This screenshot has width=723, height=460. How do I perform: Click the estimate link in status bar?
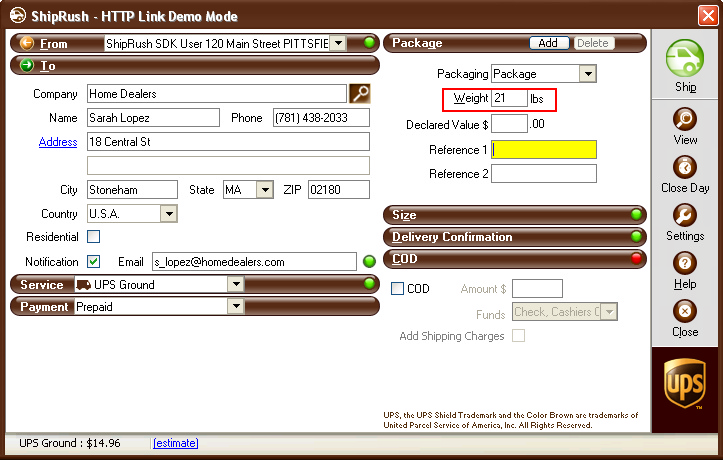tap(175, 443)
